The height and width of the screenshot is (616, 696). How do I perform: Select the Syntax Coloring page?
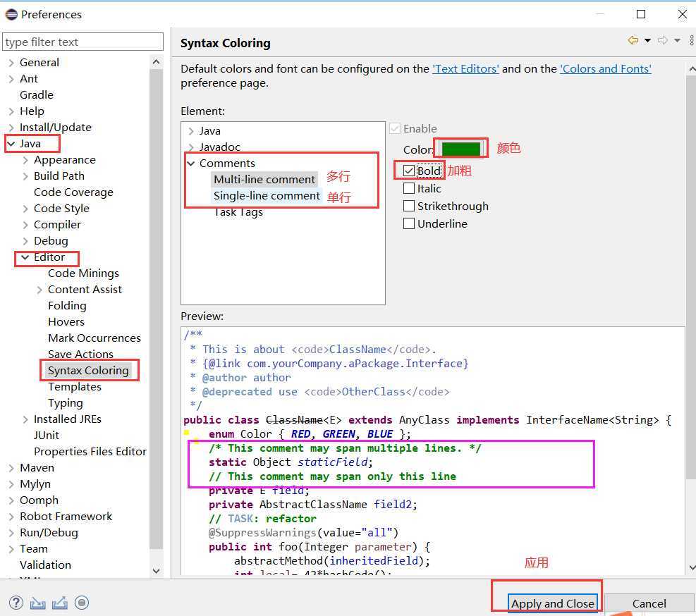(88, 371)
